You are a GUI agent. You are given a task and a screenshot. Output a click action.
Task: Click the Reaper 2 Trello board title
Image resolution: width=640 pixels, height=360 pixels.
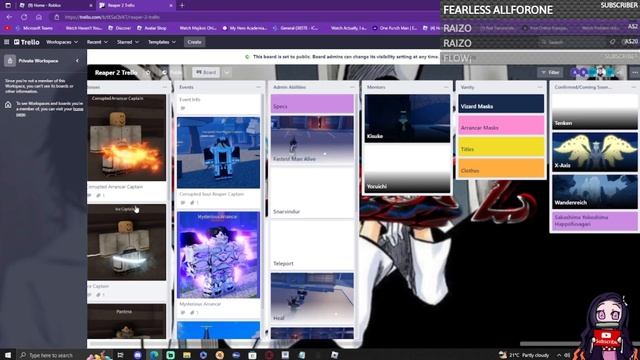point(116,73)
